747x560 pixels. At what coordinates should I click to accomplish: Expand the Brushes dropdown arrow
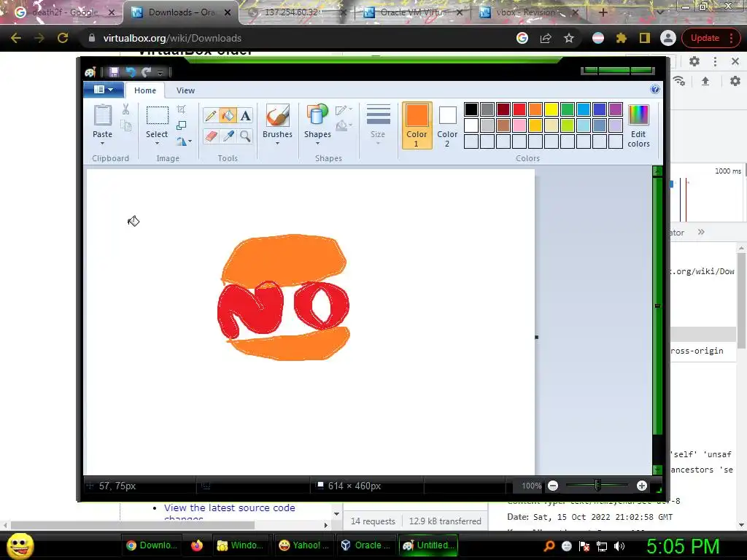pyautogui.click(x=277, y=143)
